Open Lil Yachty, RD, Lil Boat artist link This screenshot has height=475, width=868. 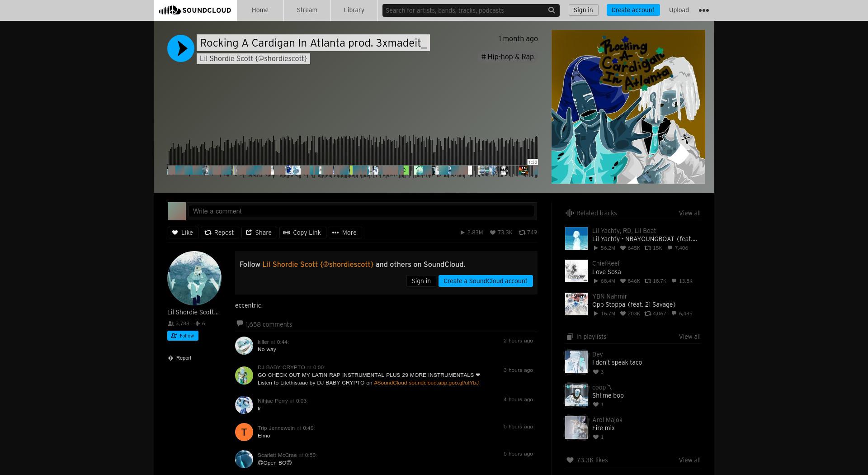coord(624,231)
